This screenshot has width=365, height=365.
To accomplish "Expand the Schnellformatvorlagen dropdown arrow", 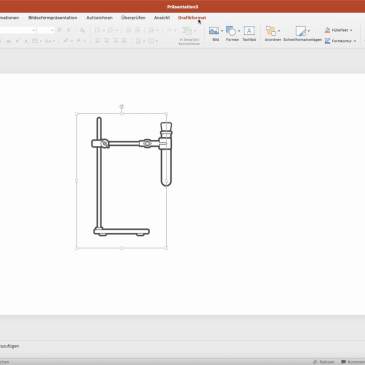I will (309, 31).
